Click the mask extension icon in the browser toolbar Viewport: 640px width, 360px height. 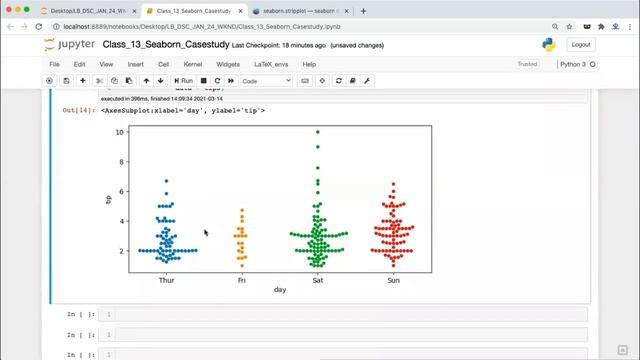[587, 27]
